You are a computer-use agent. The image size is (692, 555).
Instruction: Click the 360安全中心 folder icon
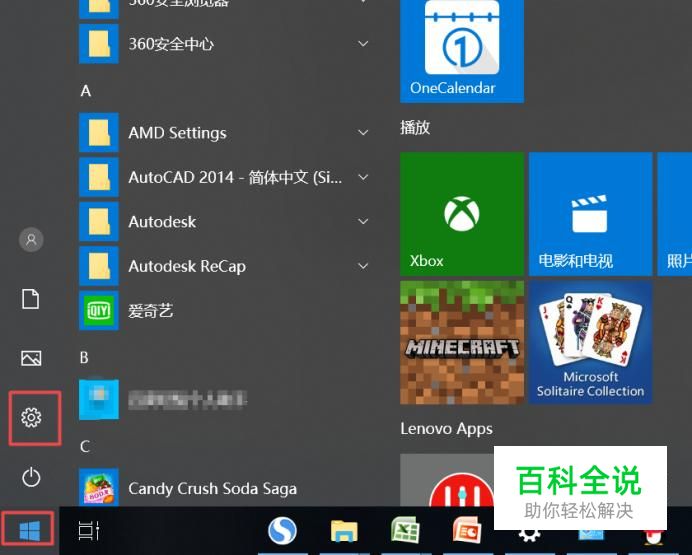[99, 44]
